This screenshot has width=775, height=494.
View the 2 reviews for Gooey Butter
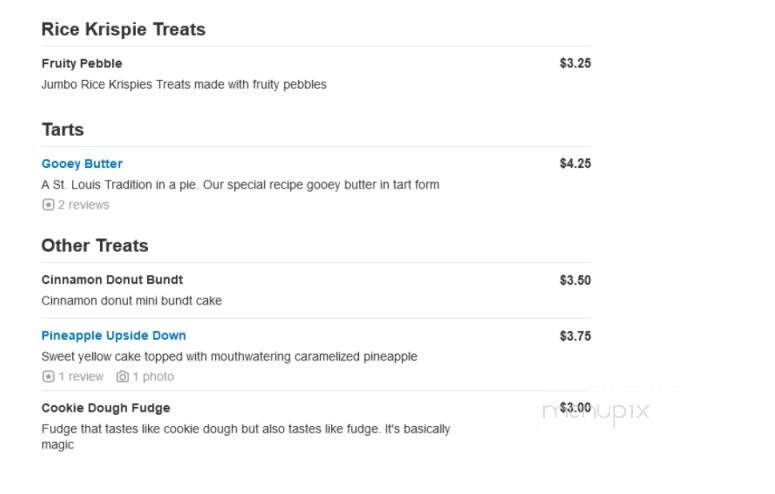coord(84,205)
